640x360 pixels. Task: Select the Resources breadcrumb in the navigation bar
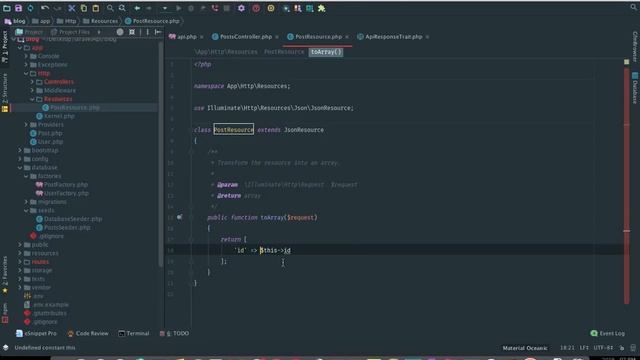point(100,21)
